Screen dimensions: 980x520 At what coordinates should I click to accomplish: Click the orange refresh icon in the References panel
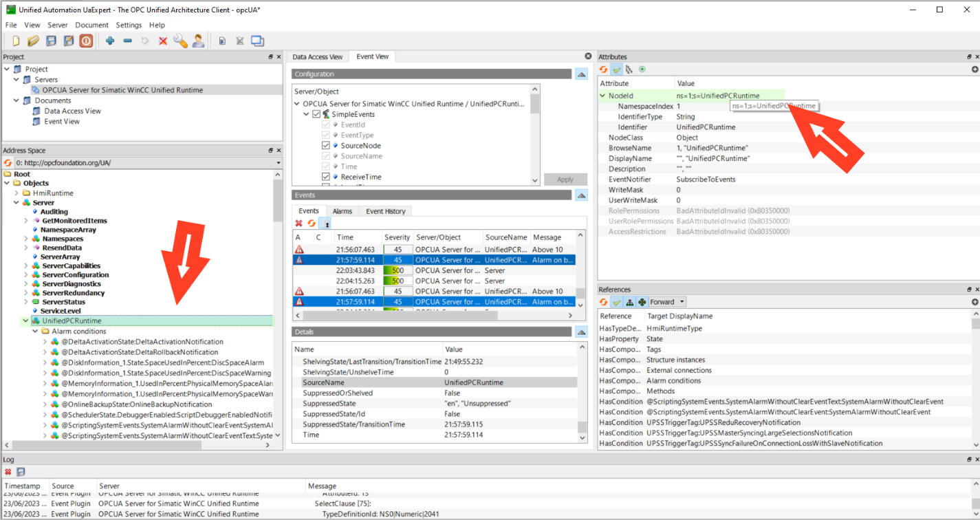(604, 302)
